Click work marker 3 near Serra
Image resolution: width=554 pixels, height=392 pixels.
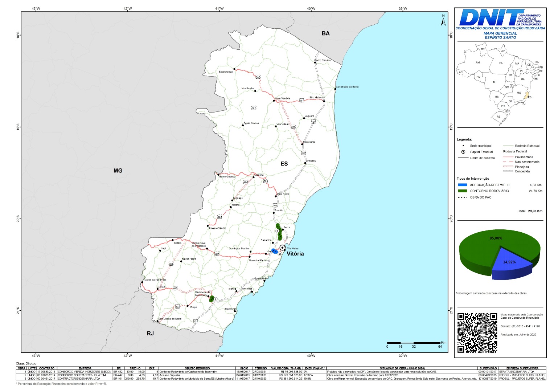(x=277, y=231)
